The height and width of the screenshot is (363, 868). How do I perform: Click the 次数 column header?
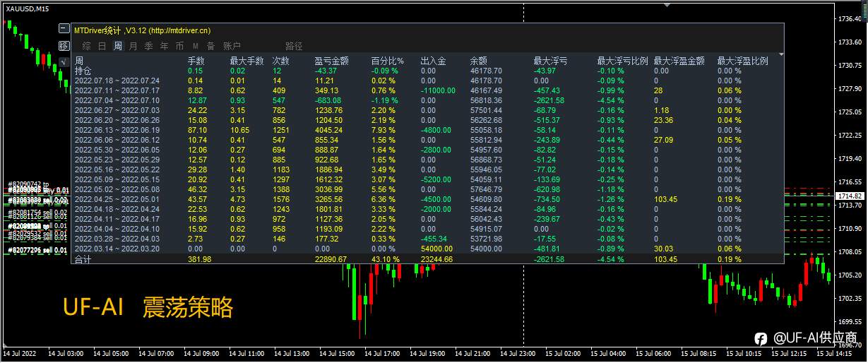click(281, 61)
